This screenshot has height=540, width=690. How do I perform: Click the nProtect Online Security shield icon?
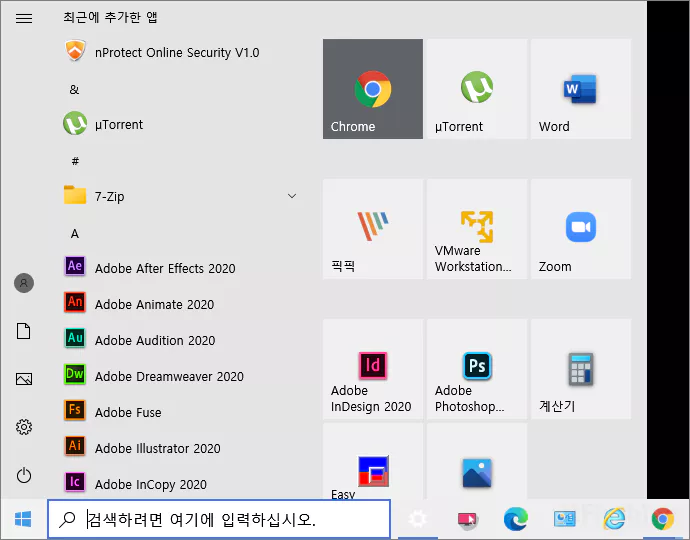tap(75, 51)
